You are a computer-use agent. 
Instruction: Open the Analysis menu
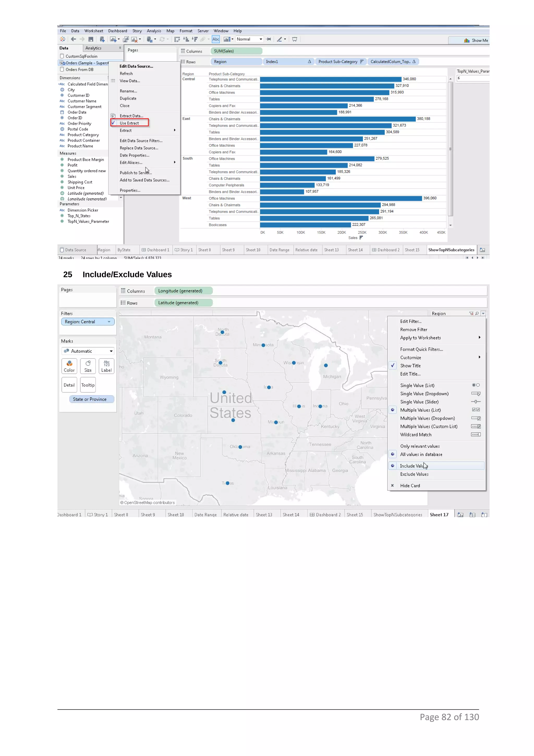pos(154,31)
